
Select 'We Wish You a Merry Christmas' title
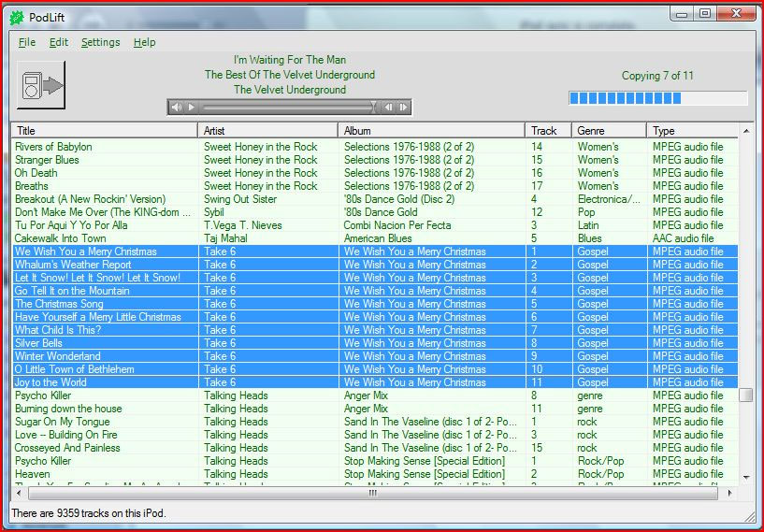[86, 252]
